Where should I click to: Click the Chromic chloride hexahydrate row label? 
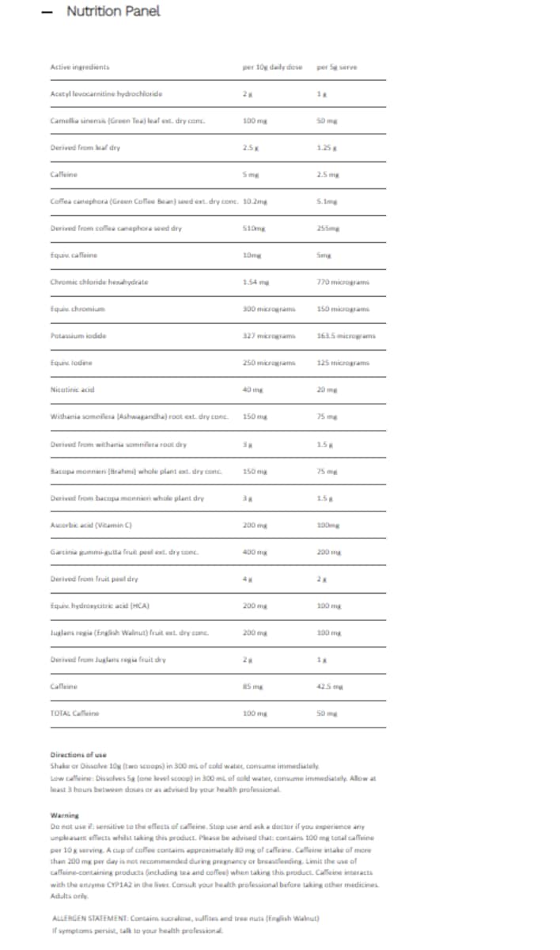(x=98, y=282)
